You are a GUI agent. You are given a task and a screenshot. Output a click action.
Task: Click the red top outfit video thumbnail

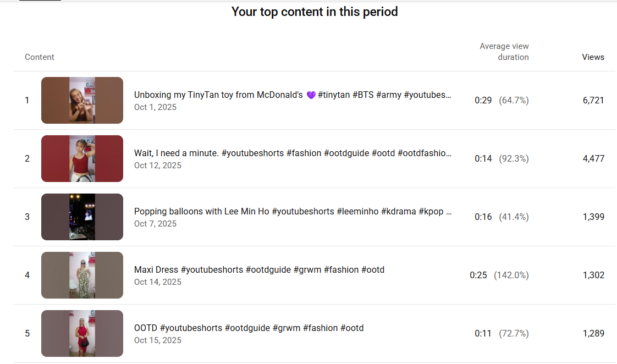pos(82,158)
